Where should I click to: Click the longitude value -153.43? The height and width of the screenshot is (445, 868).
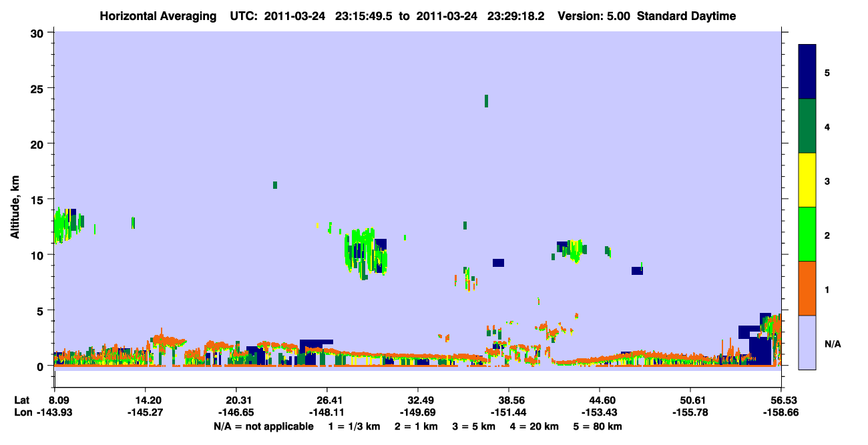pos(600,412)
